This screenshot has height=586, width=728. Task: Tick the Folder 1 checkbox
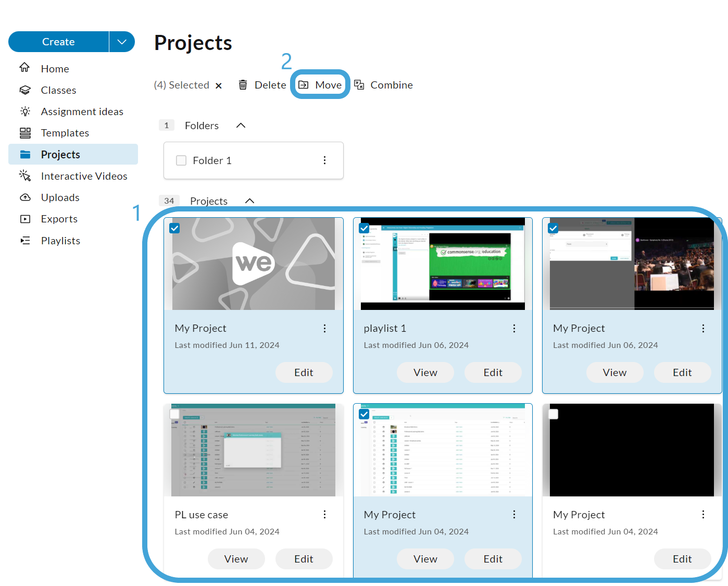(181, 160)
